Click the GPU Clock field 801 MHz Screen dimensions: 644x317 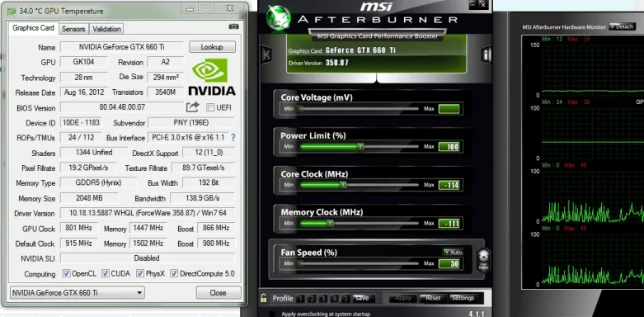(x=79, y=228)
